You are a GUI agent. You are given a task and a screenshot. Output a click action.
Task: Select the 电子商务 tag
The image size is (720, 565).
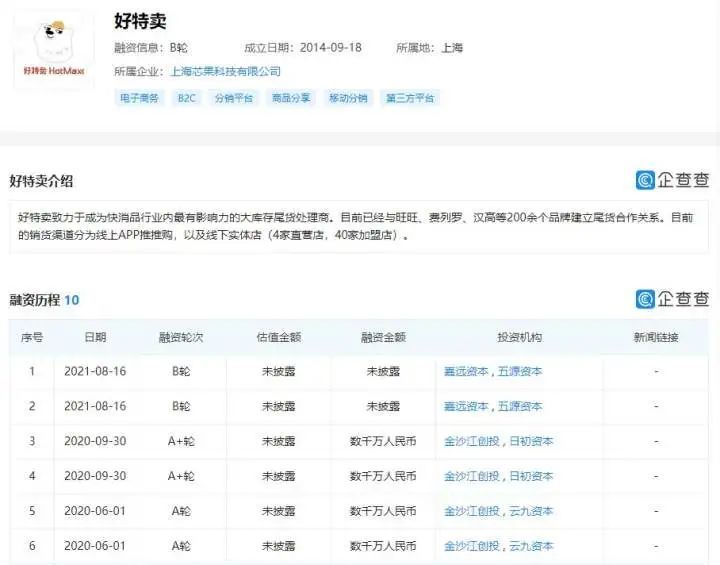click(x=139, y=98)
